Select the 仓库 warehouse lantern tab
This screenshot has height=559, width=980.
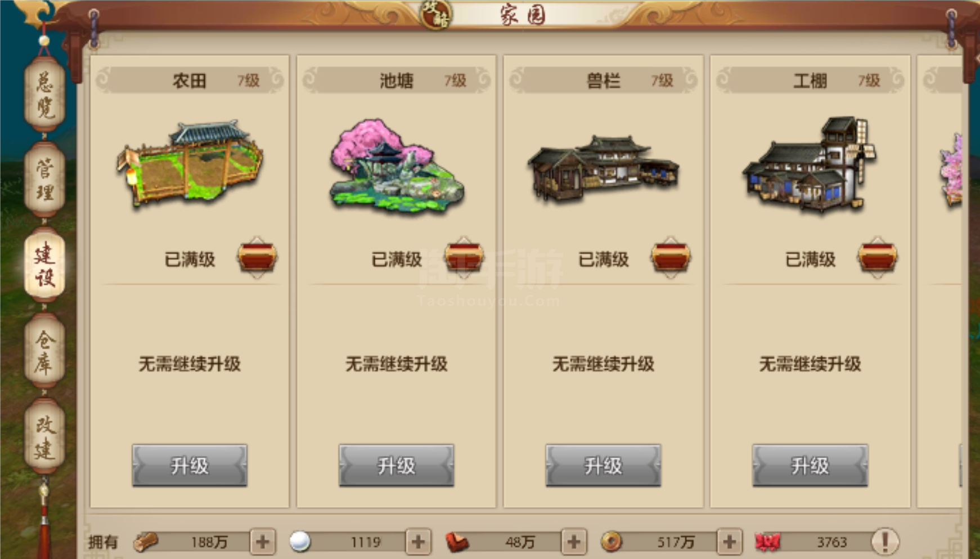tap(44, 351)
